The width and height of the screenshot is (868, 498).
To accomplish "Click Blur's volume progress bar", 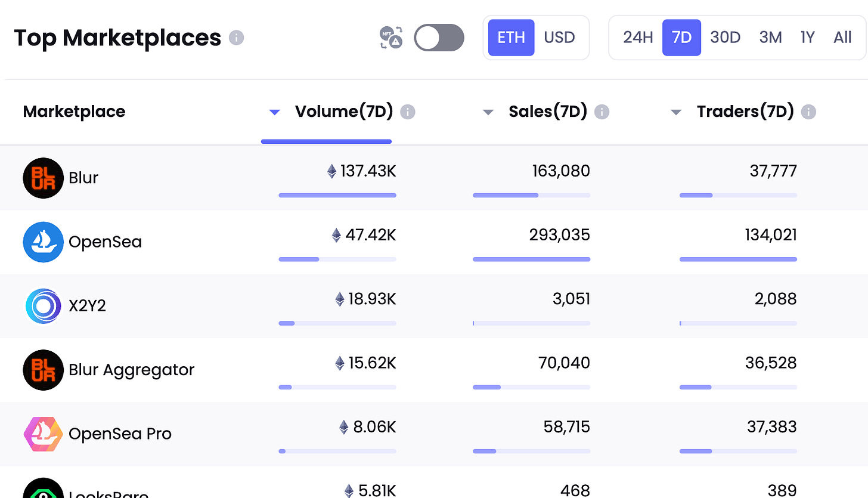I will coord(337,195).
